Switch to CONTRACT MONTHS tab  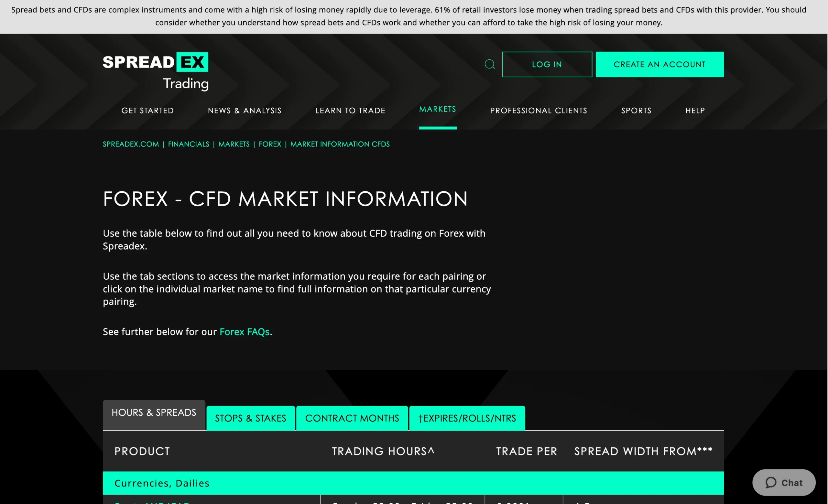click(352, 418)
